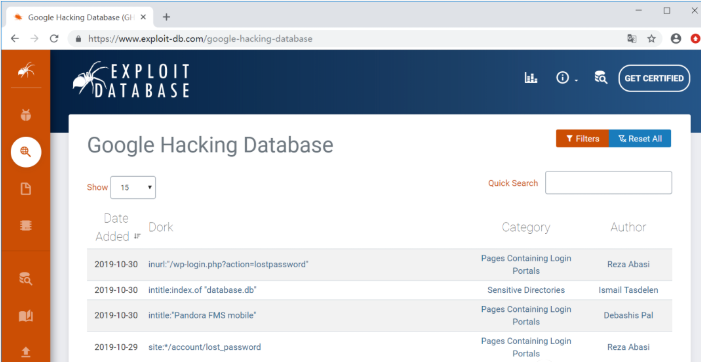Screen dimensions: 701x362
Task: Open Shellcodes via the sidebar stack icon
Action: (26, 225)
